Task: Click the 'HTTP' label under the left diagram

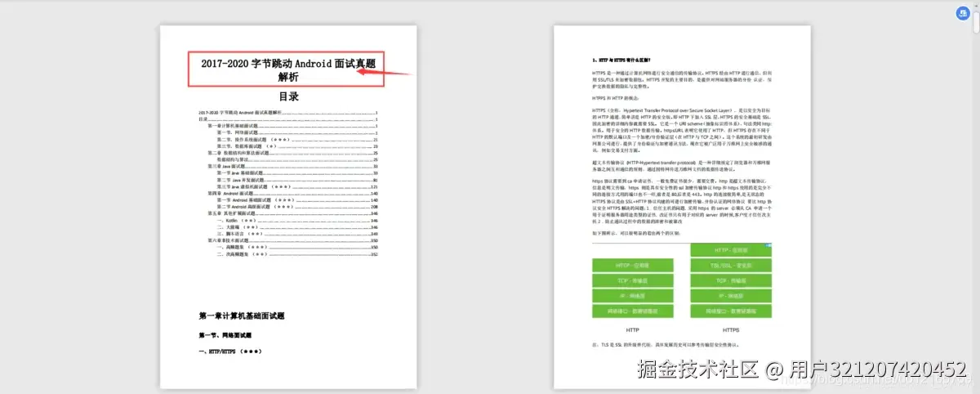Action: pos(633,329)
